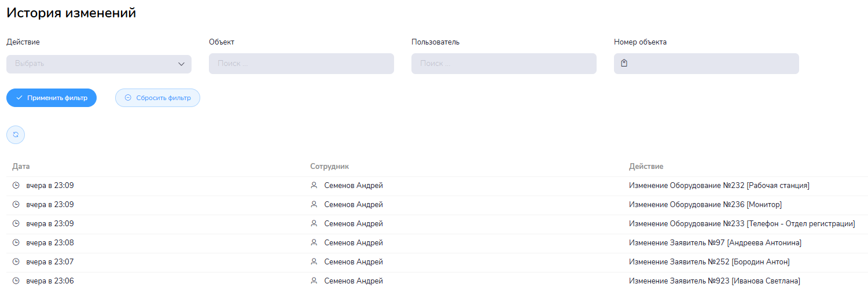
Task: Click person icon in Рабочая станция row
Action: tap(314, 186)
